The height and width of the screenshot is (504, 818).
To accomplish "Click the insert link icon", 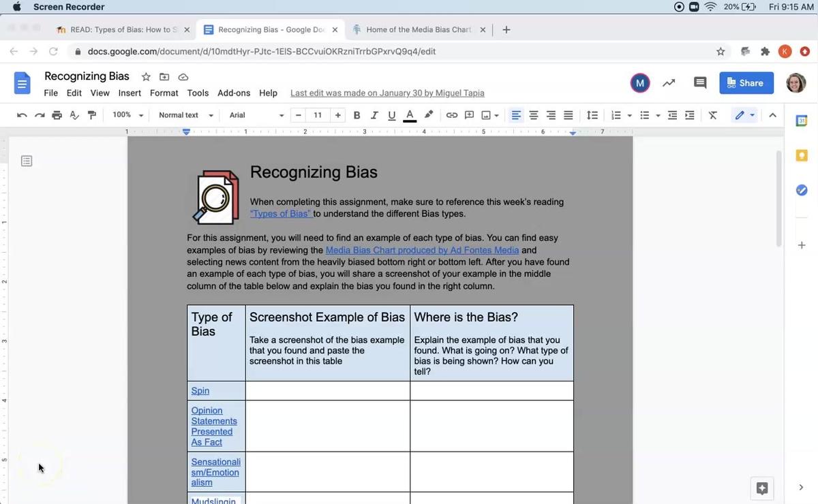I will (451, 115).
